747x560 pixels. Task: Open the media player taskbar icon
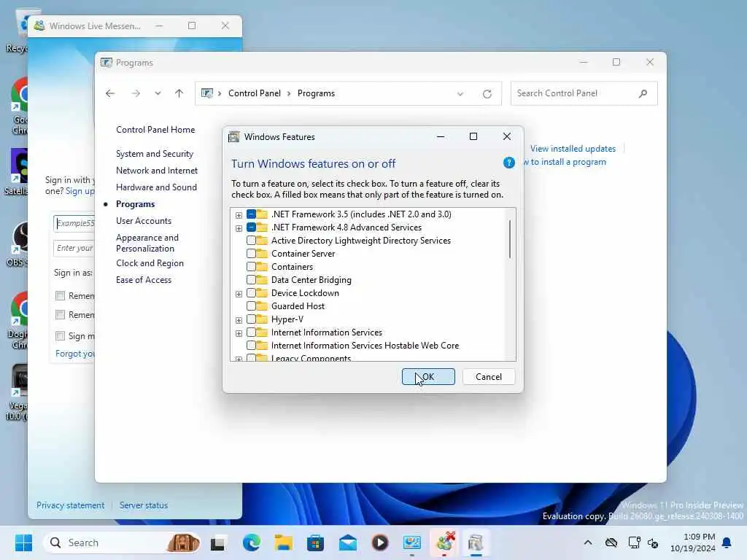click(379, 542)
